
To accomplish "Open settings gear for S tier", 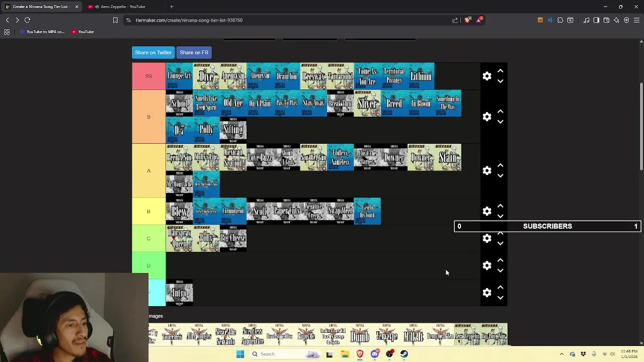I will point(487,117).
